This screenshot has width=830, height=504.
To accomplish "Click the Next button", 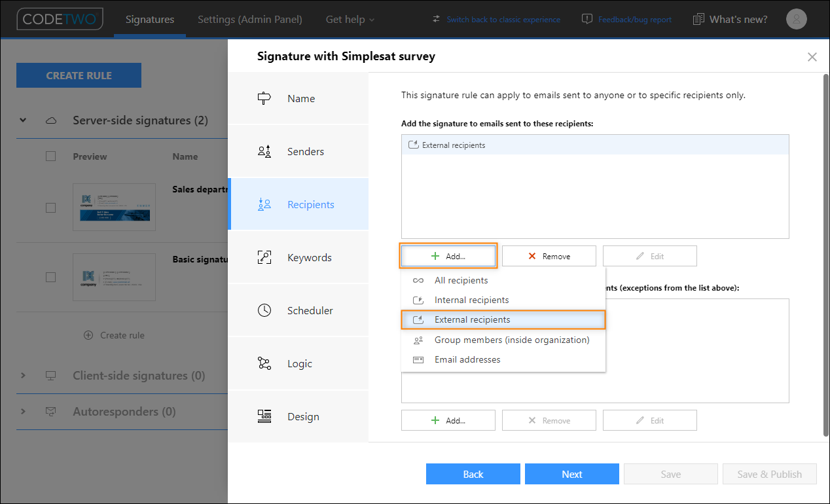I will [572, 475].
